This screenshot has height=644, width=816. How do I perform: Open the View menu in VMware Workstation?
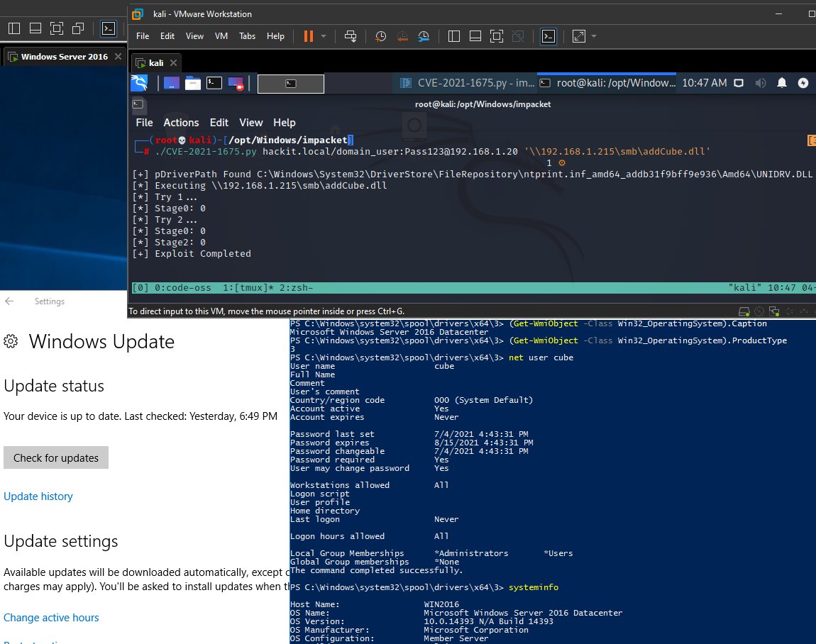pos(194,36)
